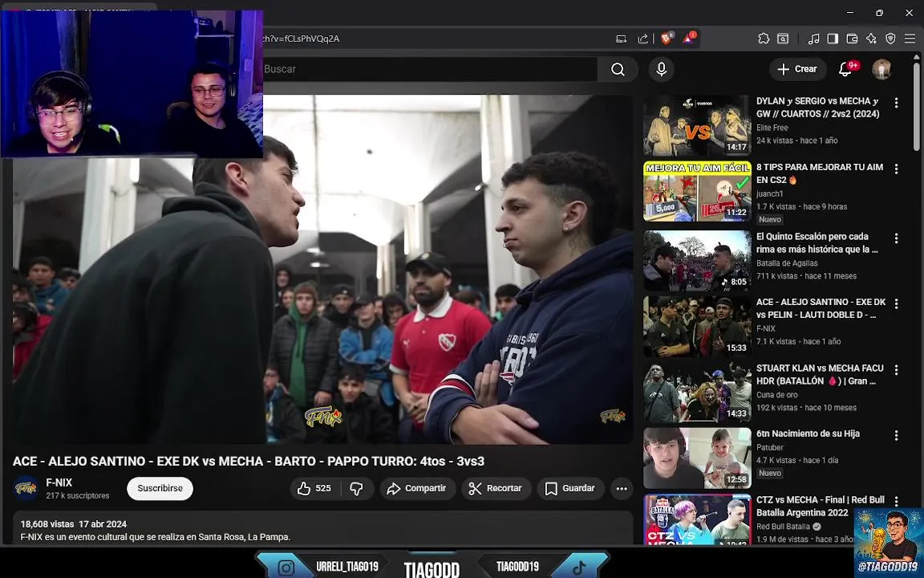Viewport: 924px width, 578px height.
Task: Open the Leo AI sparkle icon
Action: click(871, 39)
